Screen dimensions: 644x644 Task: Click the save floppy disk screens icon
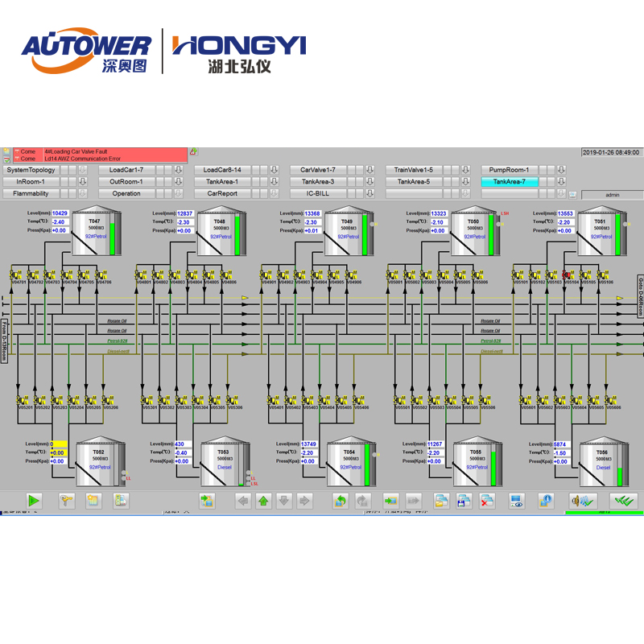tap(464, 501)
